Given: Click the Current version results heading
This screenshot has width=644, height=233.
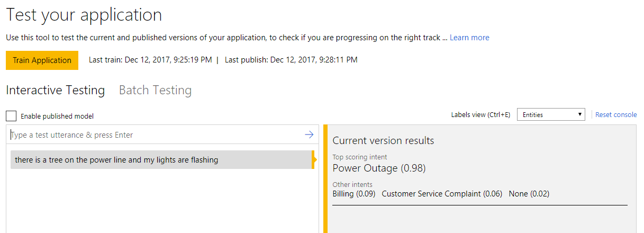Looking at the screenshot, I should pos(383,141).
